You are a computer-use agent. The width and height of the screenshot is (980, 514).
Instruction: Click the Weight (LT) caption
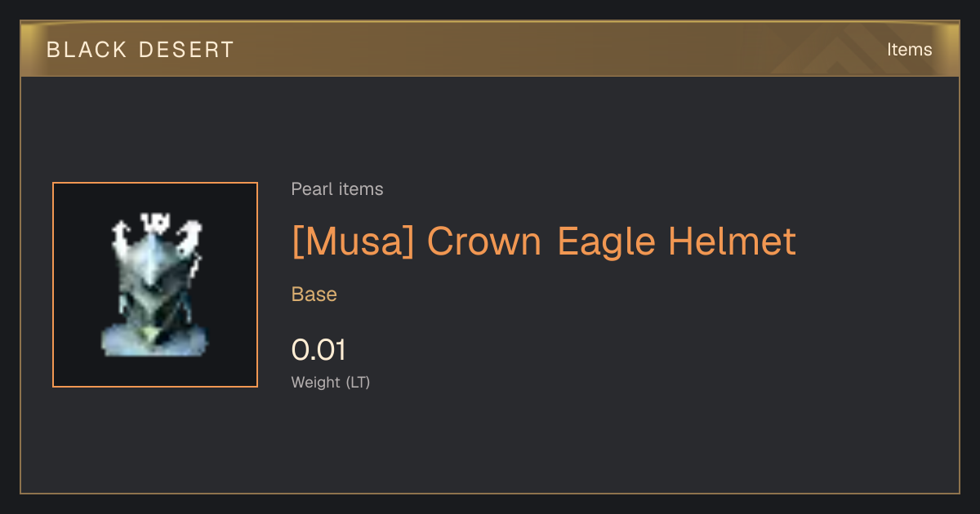coord(331,382)
